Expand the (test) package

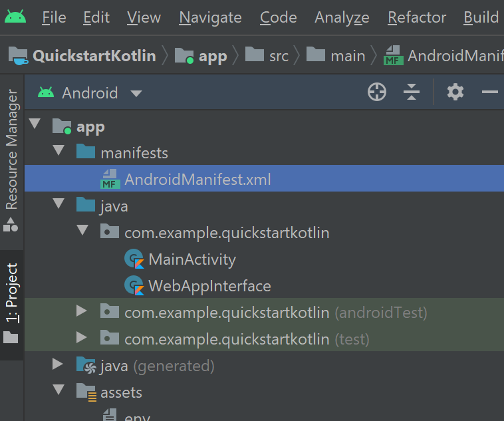pos(82,337)
